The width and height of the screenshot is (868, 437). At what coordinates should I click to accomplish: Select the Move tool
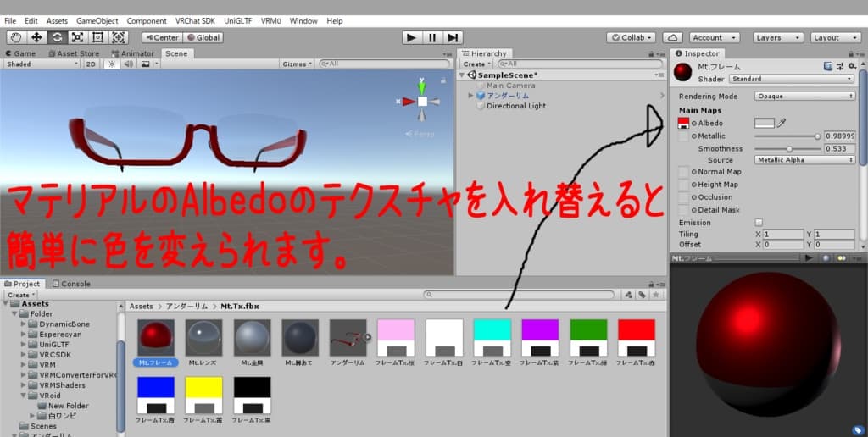36,37
